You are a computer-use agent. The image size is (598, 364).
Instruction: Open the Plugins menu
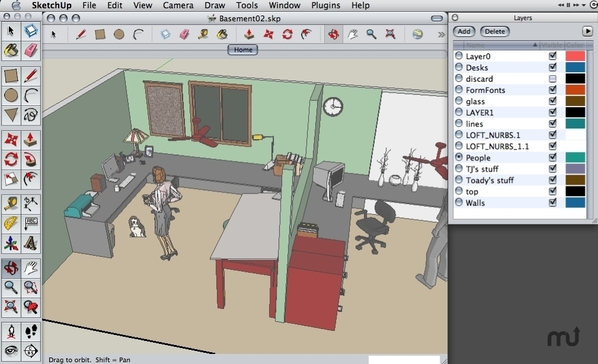point(325,5)
